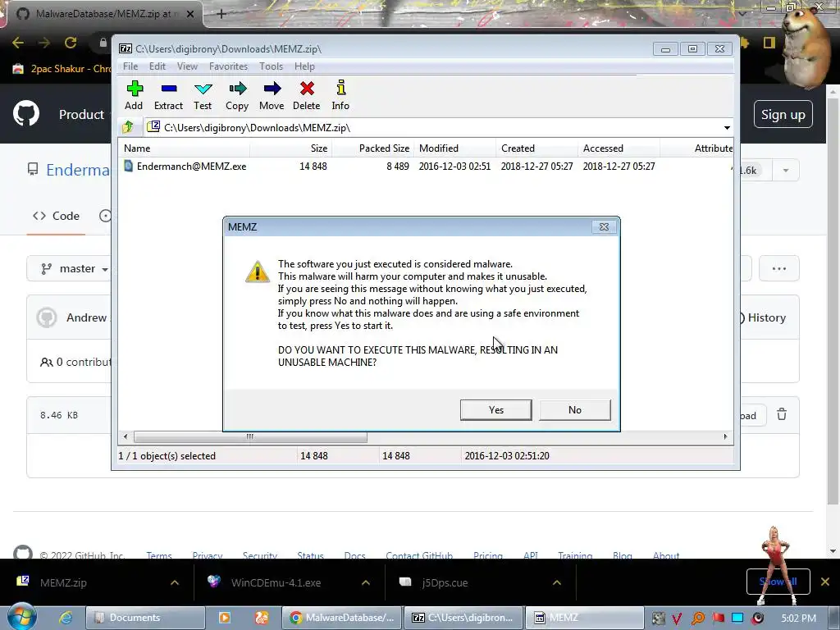
Task: Sort by the Packed Size column header
Action: pos(373,148)
